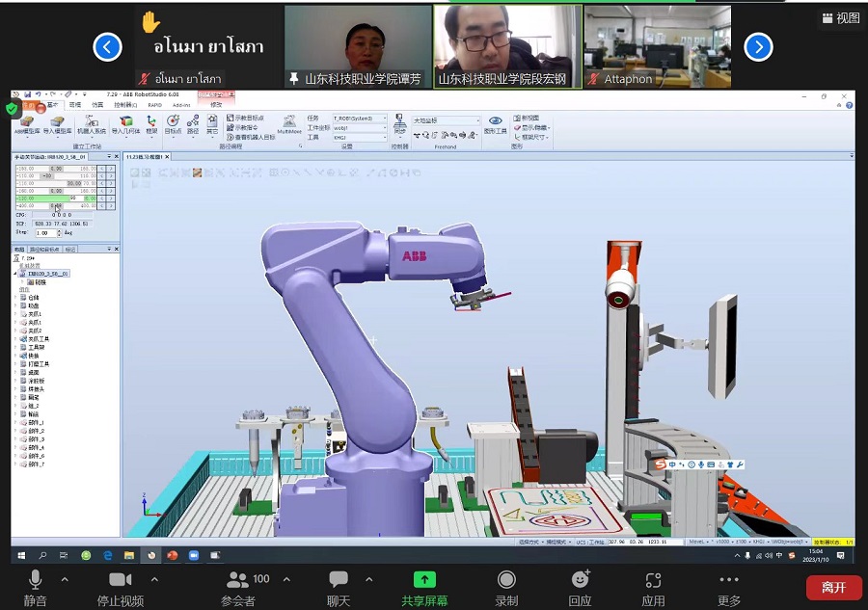The height and width of the screenshot is (610, 868).
Task: Close the 11.23练习视图1 view tab
Action: 167,157
